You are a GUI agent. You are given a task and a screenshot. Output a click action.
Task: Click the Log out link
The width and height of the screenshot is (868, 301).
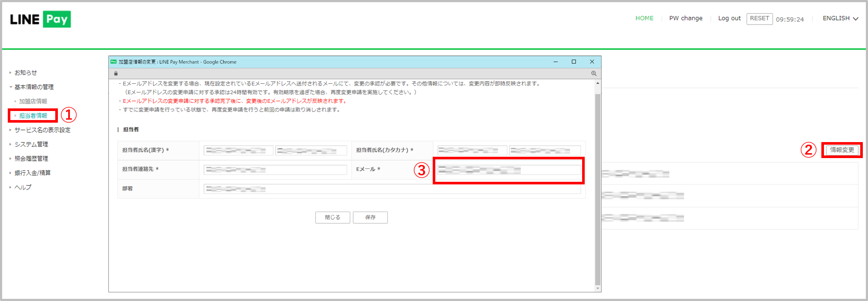pyautogui.click(x=729, y=18)
